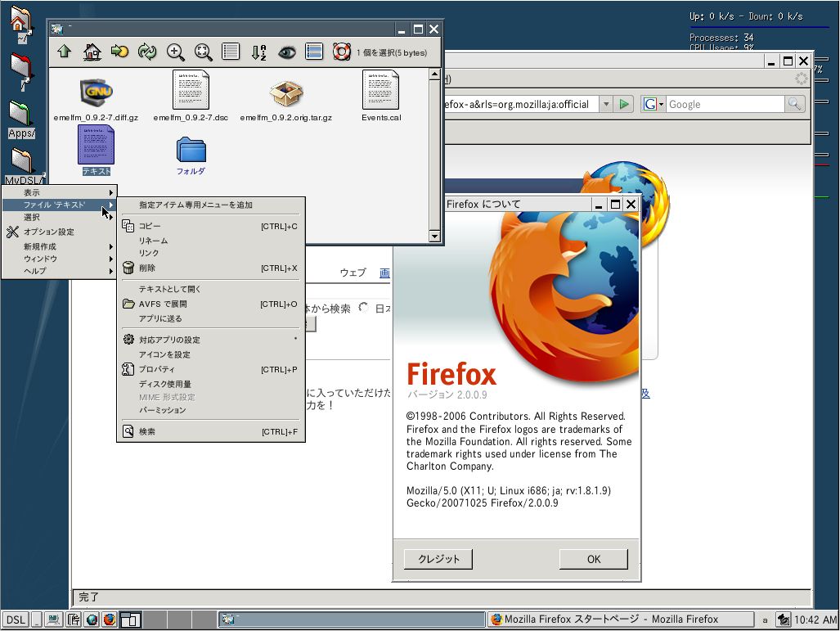
Task: Select the emelfm_0.9.2-7.diff.gz file icon
Action: pyautogui.click(x=97, y=92)
